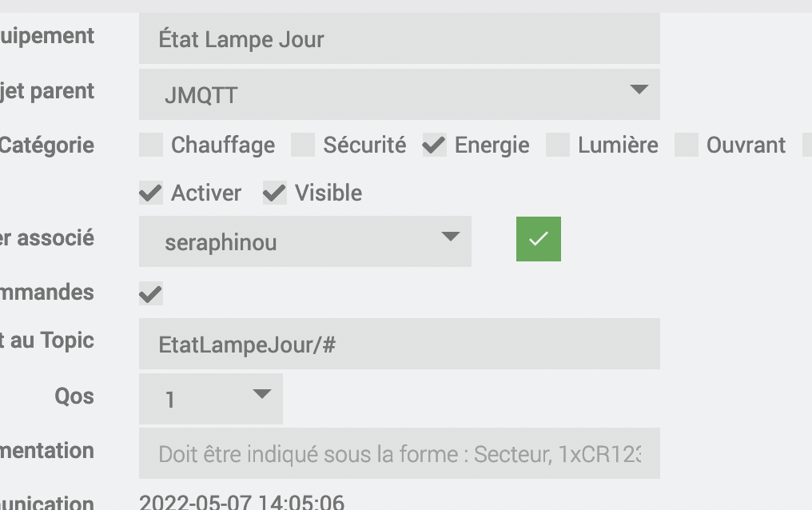Open the Qos level dropdown
812x510 pixels.
[210, 398]
